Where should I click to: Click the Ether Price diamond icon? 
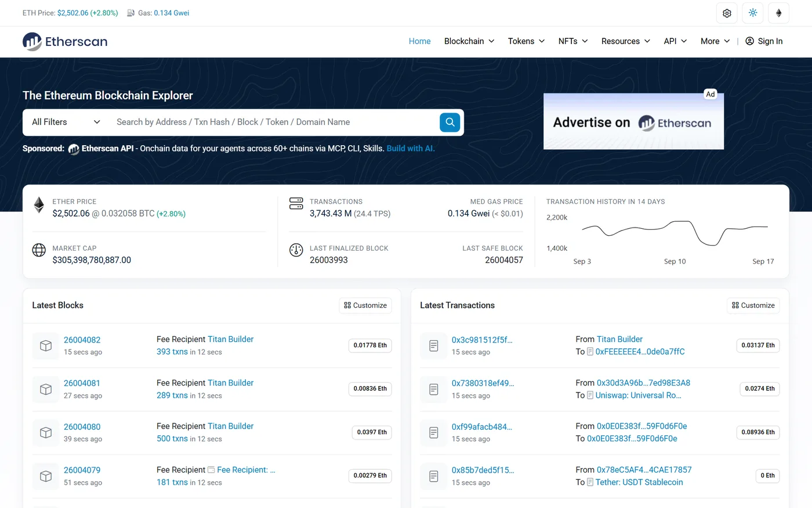tap(39, 205)
